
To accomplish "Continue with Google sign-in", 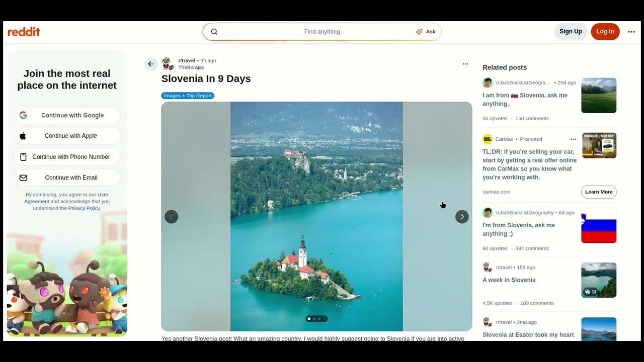I will tap(67, 115).
